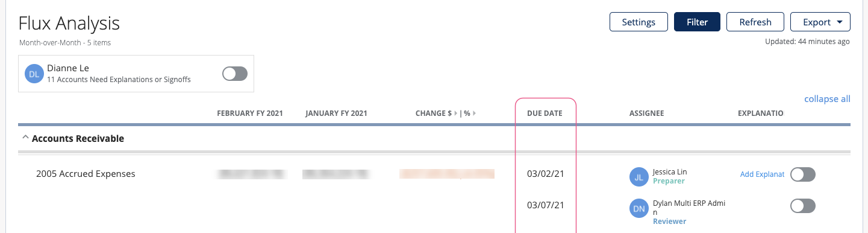The width and height of the screenshot is (868, 233).
Task: Enable the Reviewer signoff toggle for Dylan
Action: (x=803, y=206)
